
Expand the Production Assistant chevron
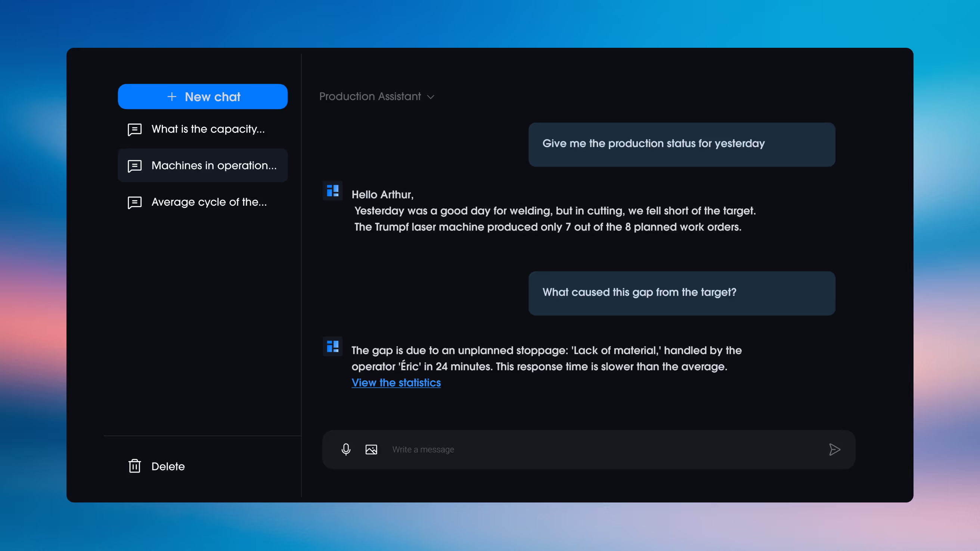431,97
